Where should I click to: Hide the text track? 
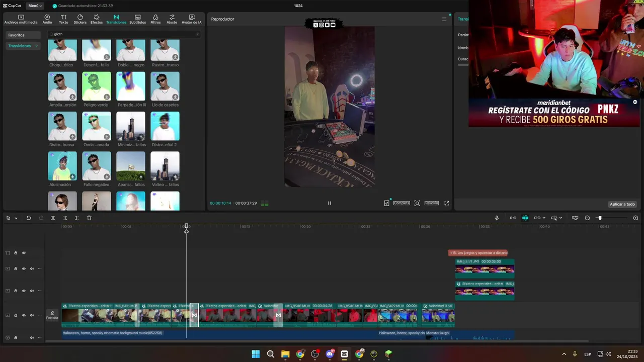(24, 253)
